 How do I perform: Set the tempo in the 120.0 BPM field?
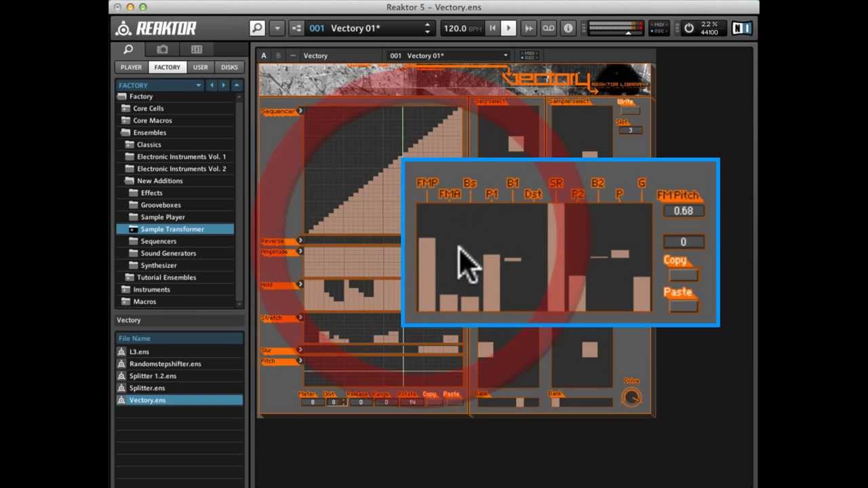[461, 28]
